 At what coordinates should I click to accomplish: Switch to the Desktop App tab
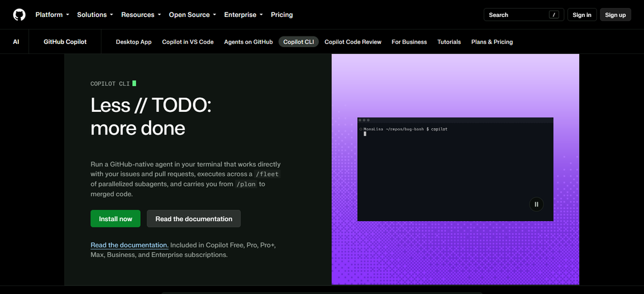click(x=133, y=42)
